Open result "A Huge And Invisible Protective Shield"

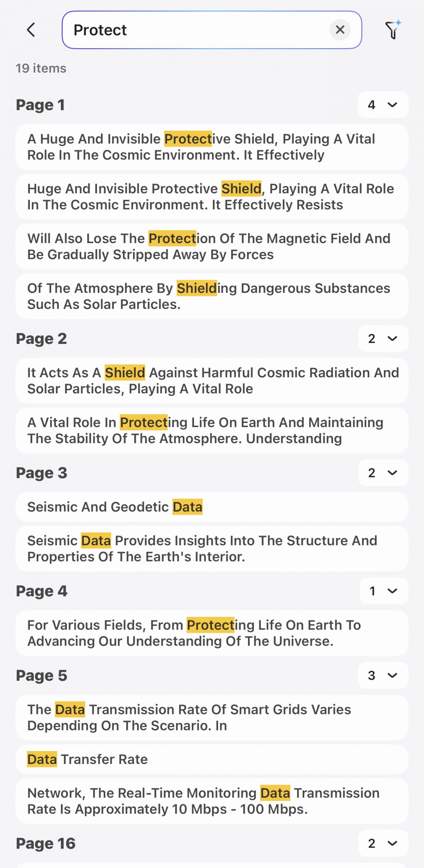click(x=212, y=147)
